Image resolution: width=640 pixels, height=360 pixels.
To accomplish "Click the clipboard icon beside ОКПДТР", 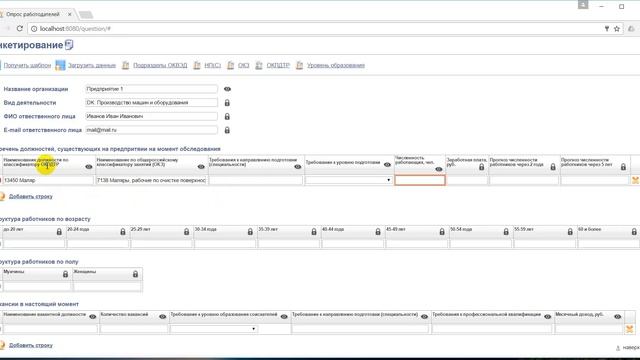I will (259, 65).
